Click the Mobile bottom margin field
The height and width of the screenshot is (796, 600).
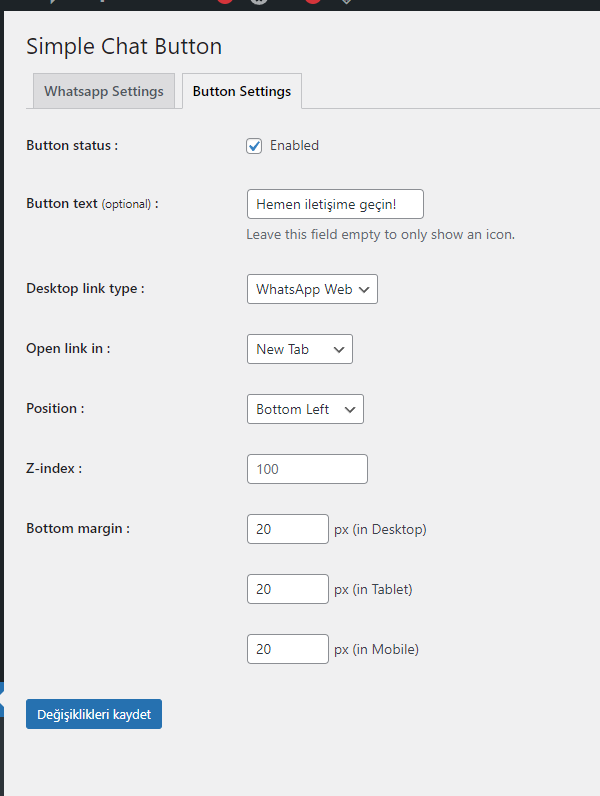288,649
